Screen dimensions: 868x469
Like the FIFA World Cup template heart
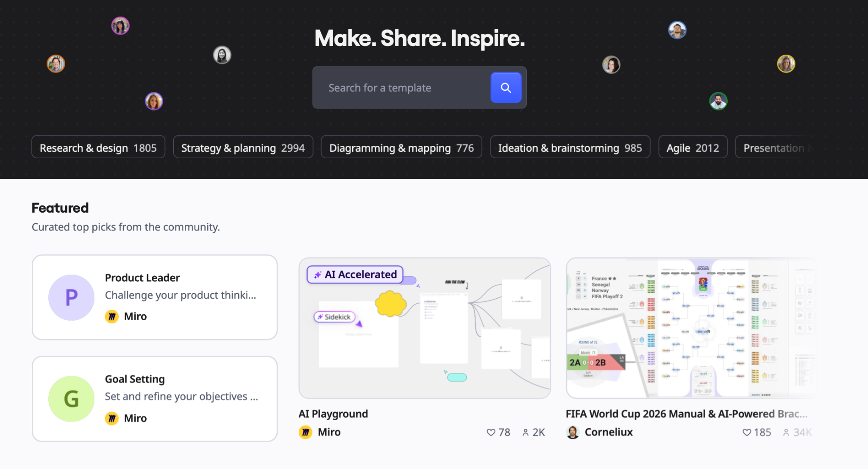pos(747,432)
